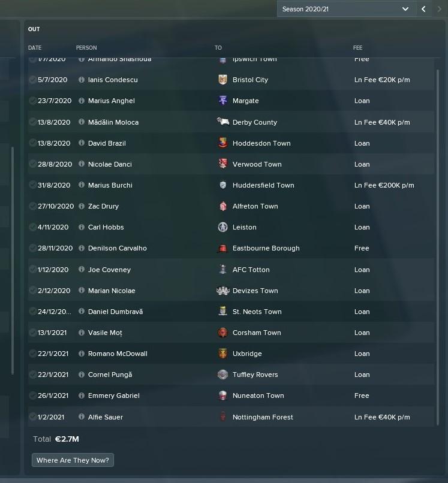Click the transfer list vertical scrollbar
This screenshot has height=483, width=448.
pos(438,247)
